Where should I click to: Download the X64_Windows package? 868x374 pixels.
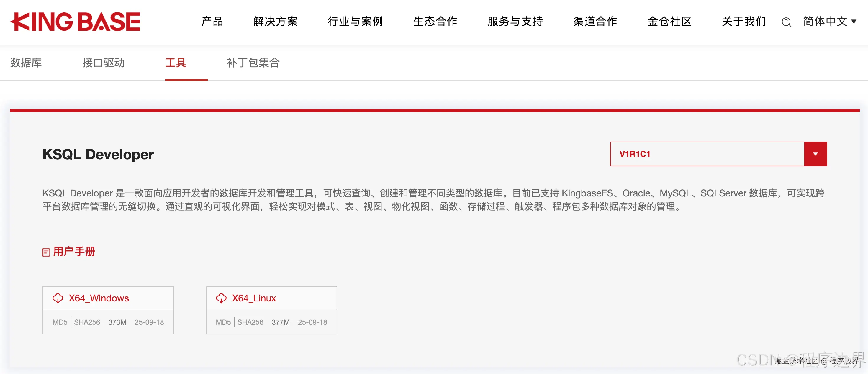99,298
